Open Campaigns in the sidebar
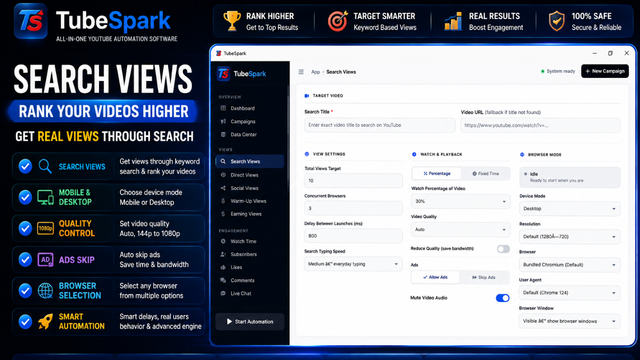640x360 pixels. coord(249,122)
